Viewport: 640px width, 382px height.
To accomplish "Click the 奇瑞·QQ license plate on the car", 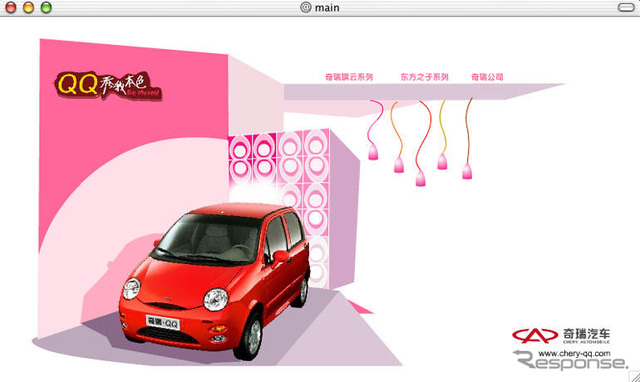I will coord(163,322).
